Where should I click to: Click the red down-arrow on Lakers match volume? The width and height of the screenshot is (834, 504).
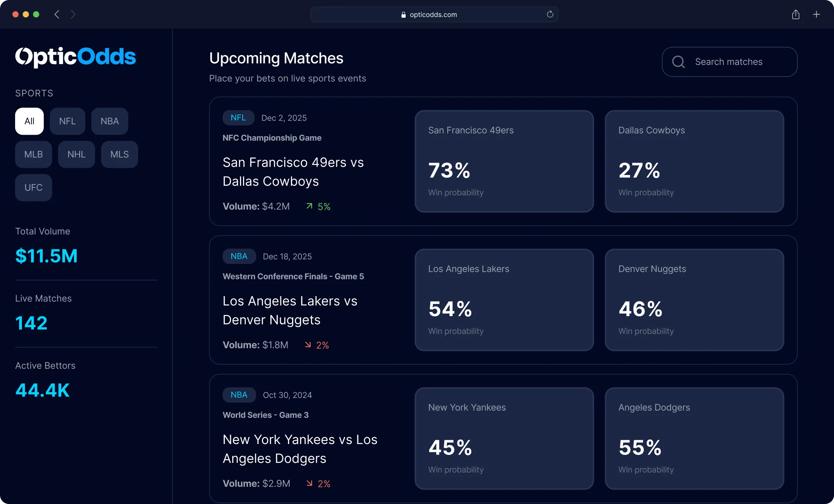pos(308,344)
